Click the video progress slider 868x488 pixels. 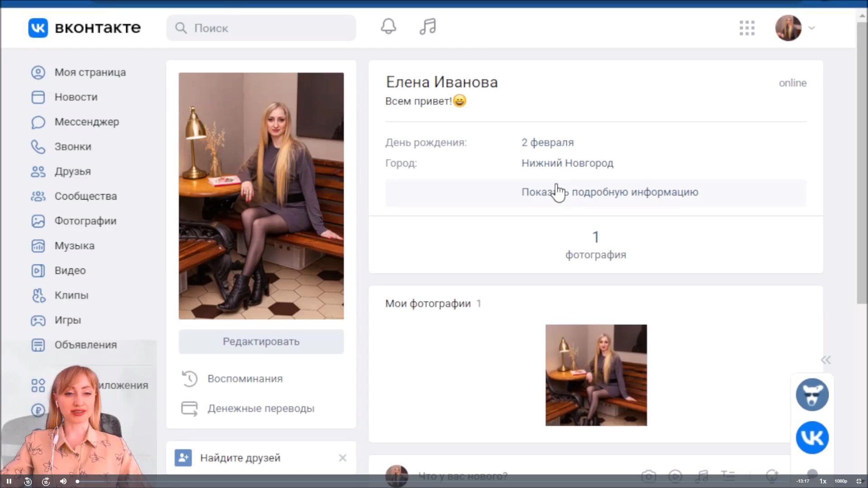pos(432,481)
